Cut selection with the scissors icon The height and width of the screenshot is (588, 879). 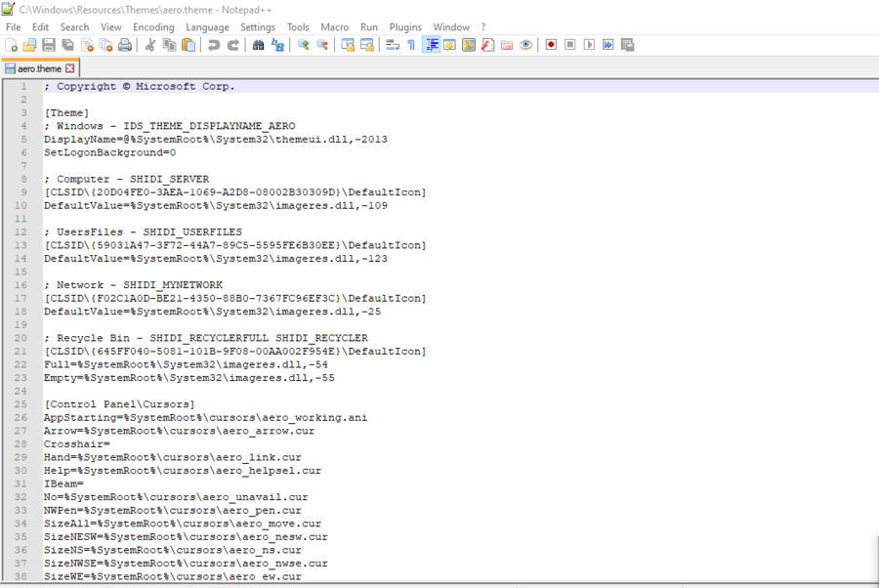(150, 45)
